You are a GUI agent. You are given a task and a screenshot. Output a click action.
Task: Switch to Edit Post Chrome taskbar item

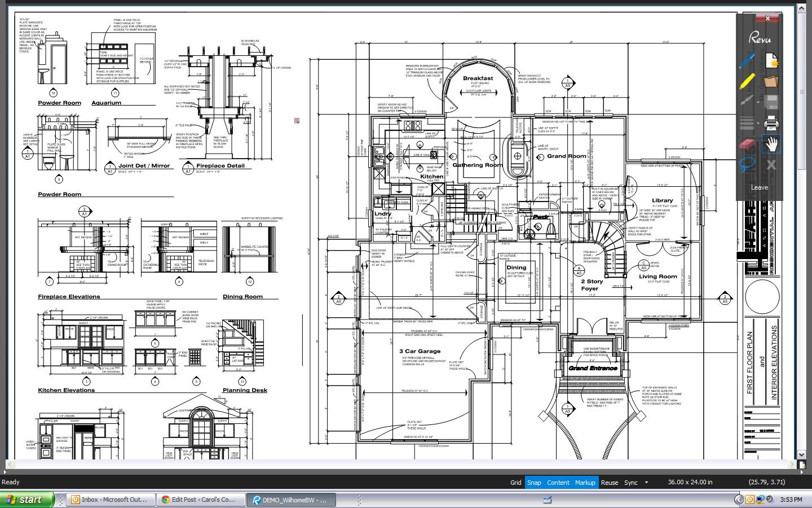200,500
